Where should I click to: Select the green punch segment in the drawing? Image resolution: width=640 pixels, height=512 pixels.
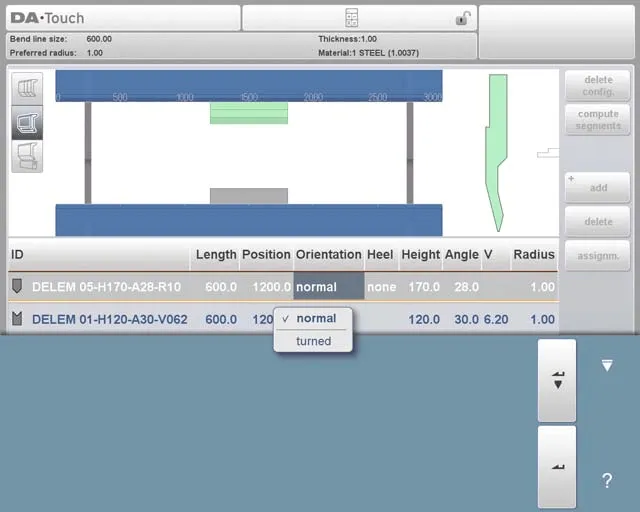pos(248,113)
